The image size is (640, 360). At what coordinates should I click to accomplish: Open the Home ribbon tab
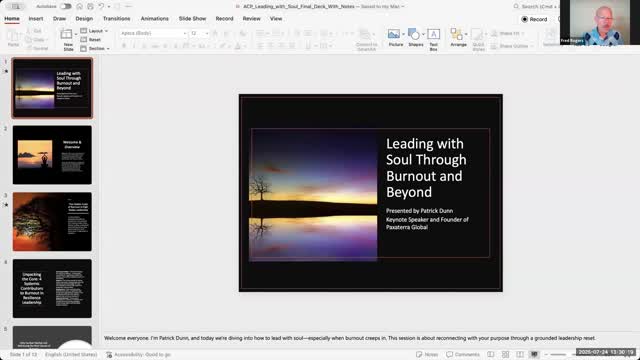pyautogui.click(x=12, y=19)
